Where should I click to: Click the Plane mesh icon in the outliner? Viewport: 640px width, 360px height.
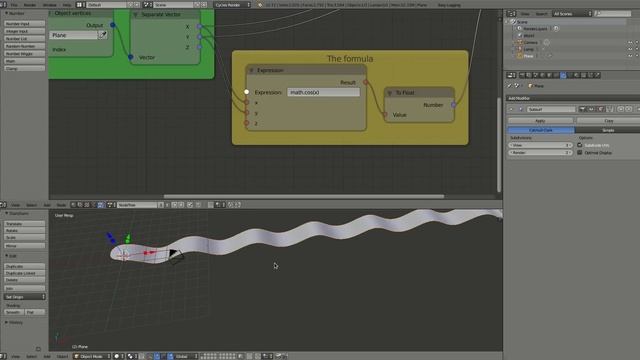[520, 56]
